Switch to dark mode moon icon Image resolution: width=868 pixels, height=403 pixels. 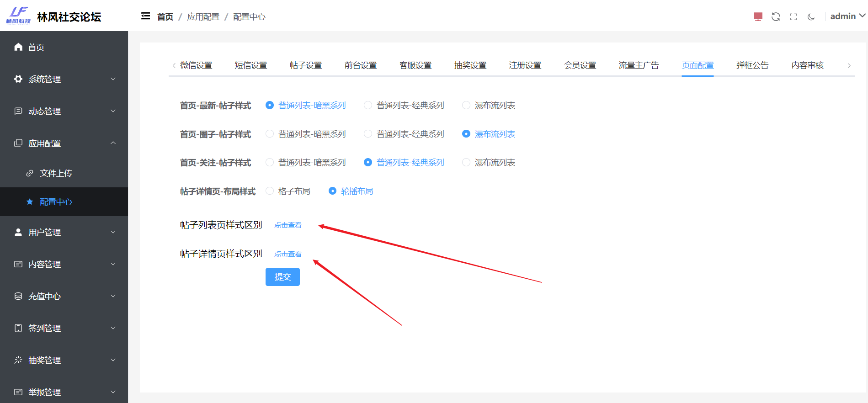811,16
